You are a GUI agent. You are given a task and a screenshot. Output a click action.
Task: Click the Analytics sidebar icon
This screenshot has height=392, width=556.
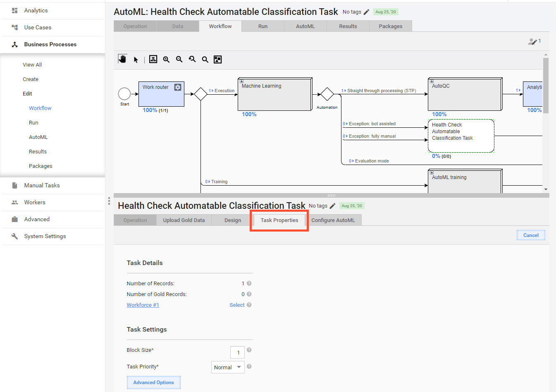pyautogui.click(x=15, y=10)
